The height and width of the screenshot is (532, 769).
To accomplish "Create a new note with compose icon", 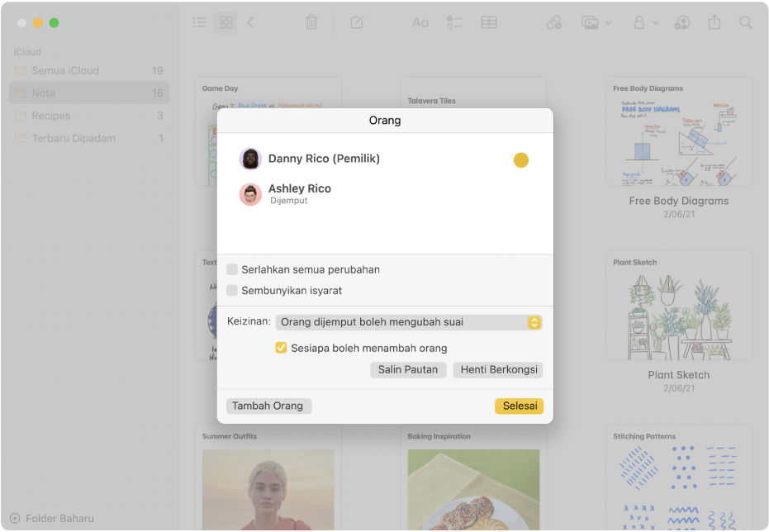I will 357,22.
